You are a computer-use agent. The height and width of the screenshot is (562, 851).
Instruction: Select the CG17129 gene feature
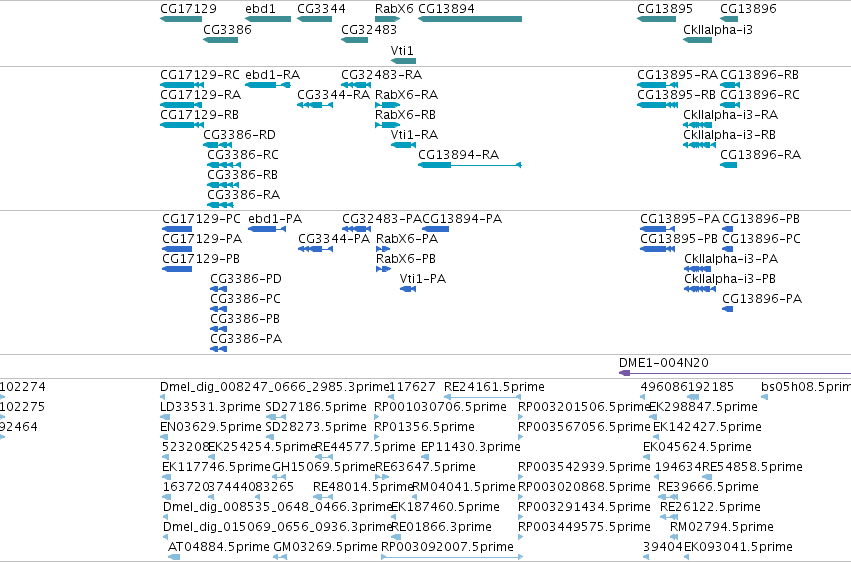tap(181, 19)
